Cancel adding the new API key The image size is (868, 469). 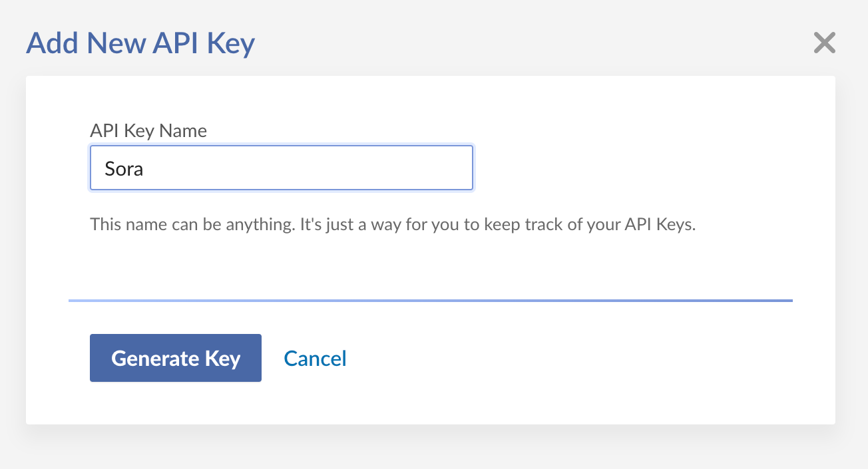click(315, 359)
